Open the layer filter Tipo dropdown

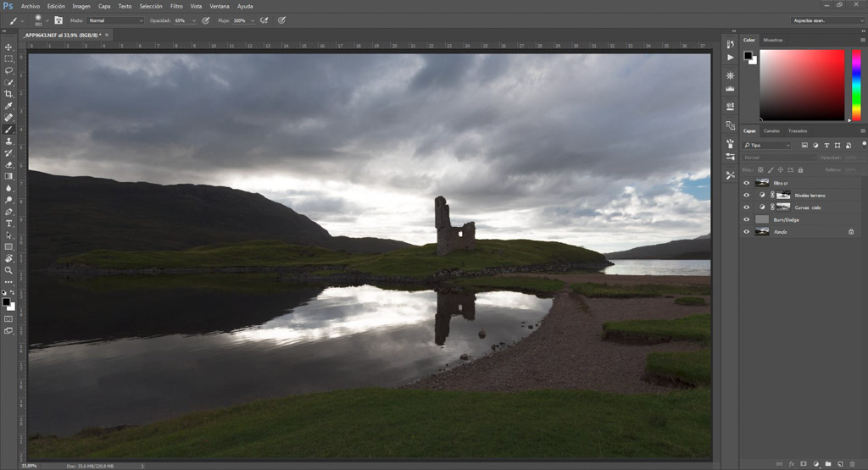pyautogui.click(x=767, y=146)
